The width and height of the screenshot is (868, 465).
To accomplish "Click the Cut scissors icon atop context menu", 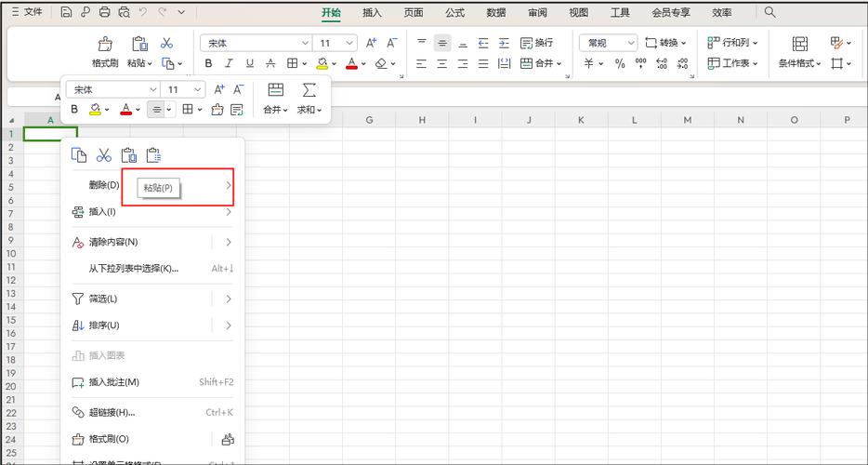I will click(x=103, y=155).
